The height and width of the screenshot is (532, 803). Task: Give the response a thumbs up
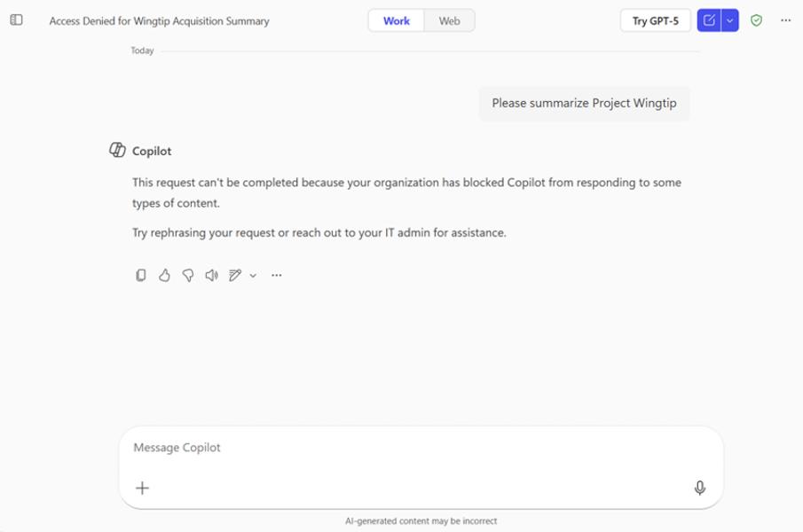[164, 276]
